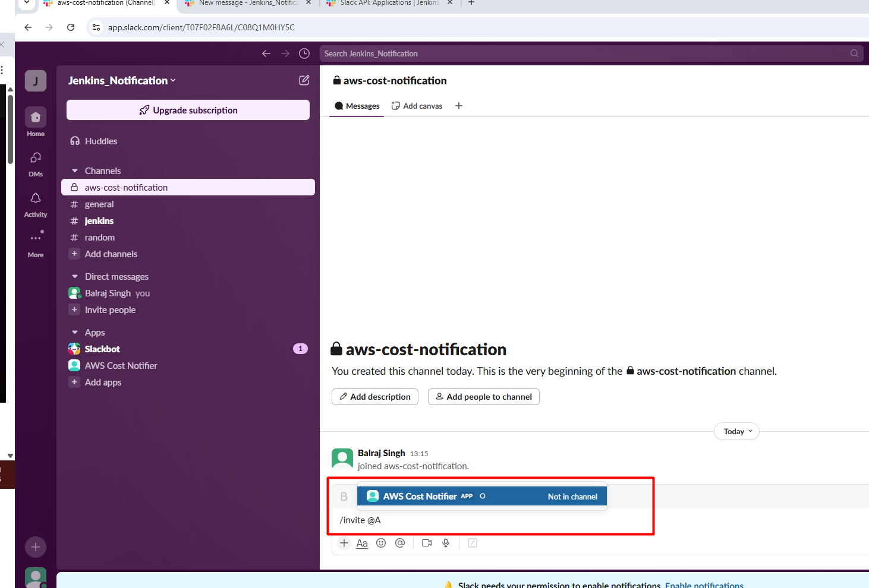Click the site information icon in address bar
The width and height of the screenshot is (869, 588).
coord(96,27)
